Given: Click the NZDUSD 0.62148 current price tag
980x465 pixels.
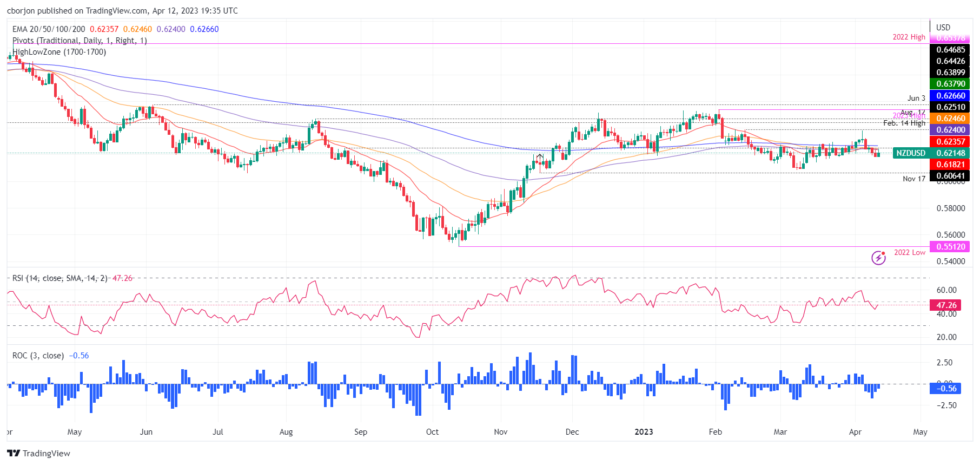Looking at the screenshot, I should [931, 153].
